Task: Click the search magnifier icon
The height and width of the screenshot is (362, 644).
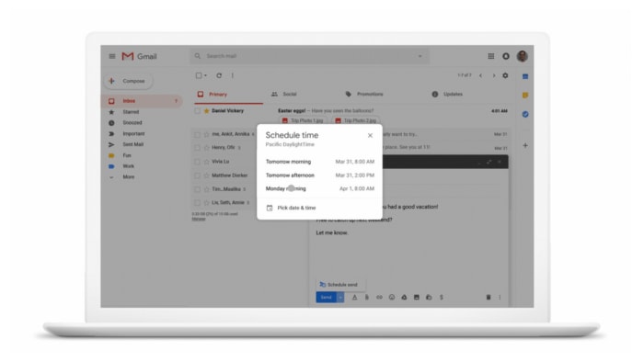Action: click(x=198, y=56)
